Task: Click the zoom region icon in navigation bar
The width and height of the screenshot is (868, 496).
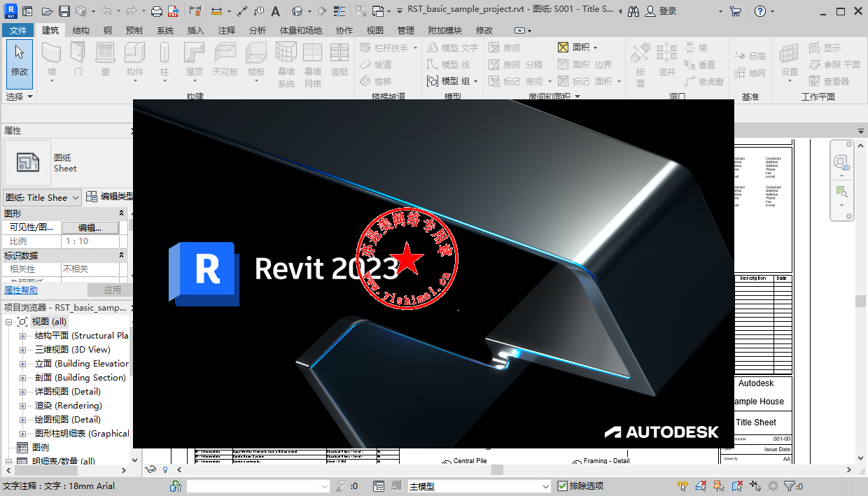Action: click(x=841, y=191)
